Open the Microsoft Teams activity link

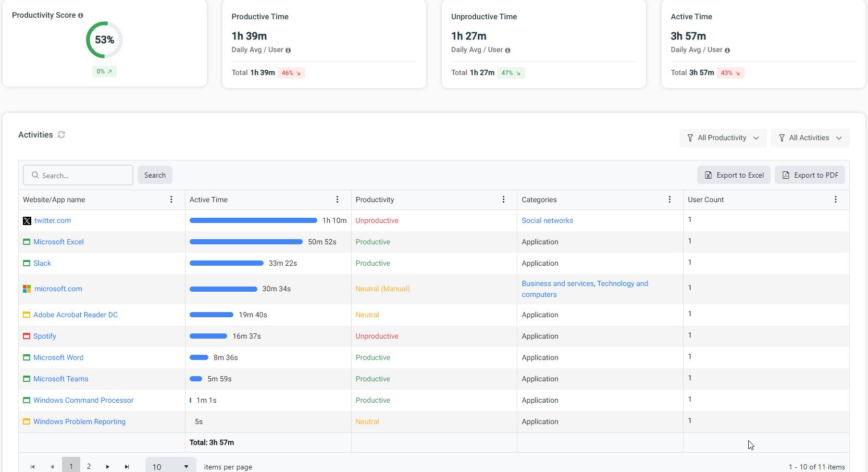coord(61,379)
